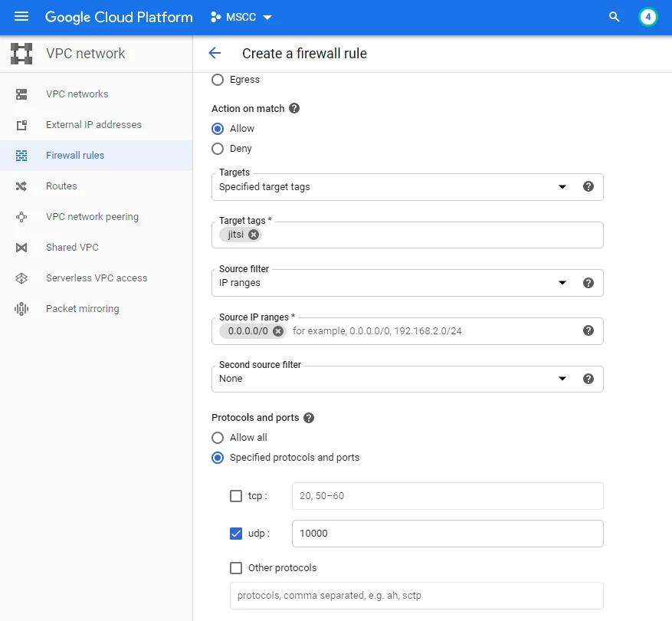Image resolution: width=672 pixels, height=621 pixels.
Task: Click the Create a firewall rule heading
Action: coord(304,54)
